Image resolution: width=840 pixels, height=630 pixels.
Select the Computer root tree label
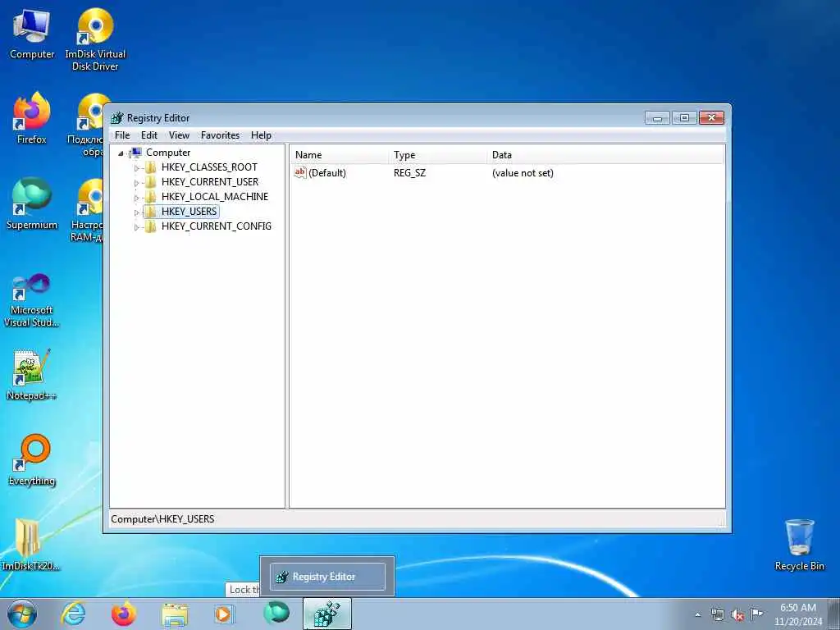(x=167, y=153)
